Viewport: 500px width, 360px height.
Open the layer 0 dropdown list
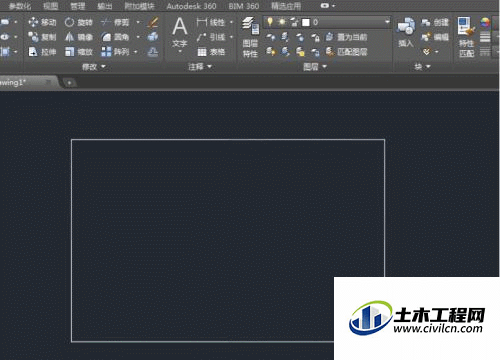[387, 22]
